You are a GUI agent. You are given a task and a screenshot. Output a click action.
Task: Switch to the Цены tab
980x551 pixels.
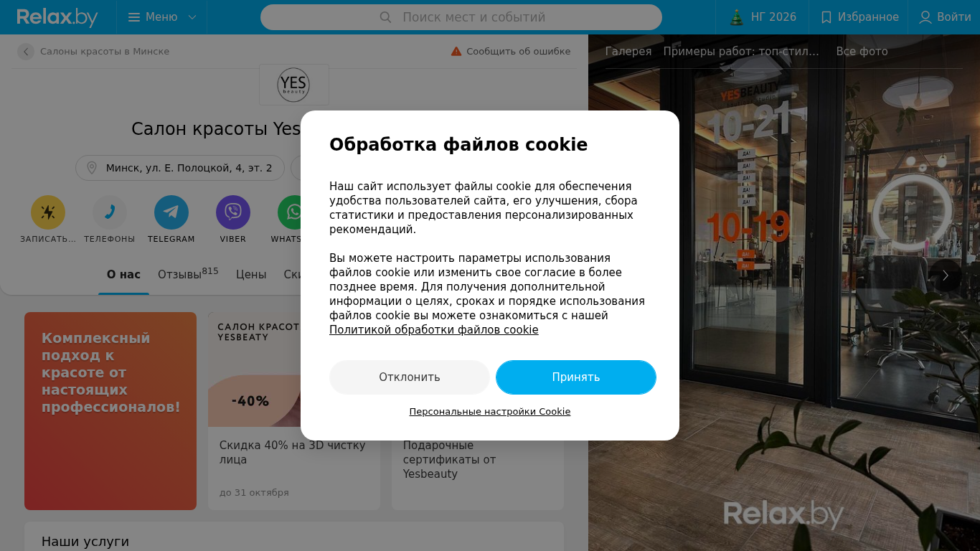pyautogui.click(x=251, y=275)
